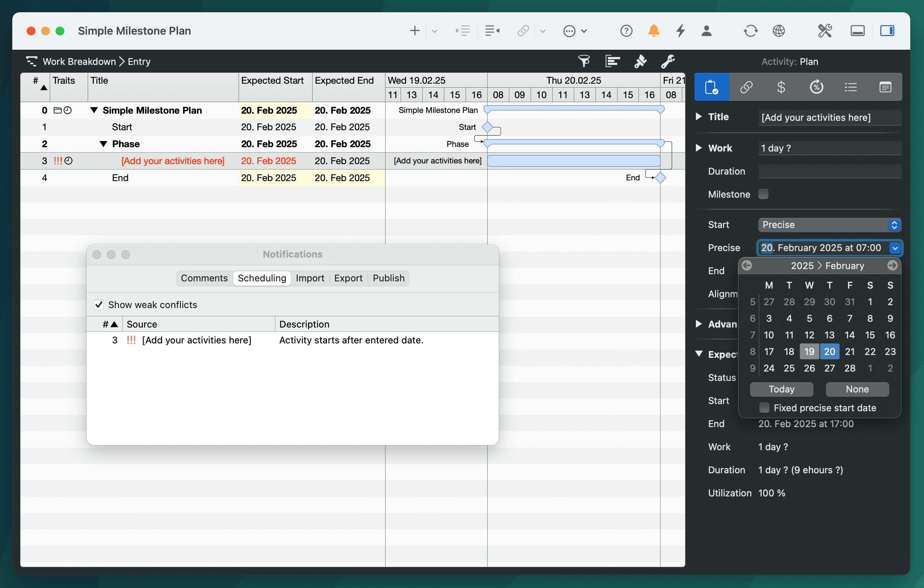
Task: Click the sync arrows icon
Action: (750, 31)
